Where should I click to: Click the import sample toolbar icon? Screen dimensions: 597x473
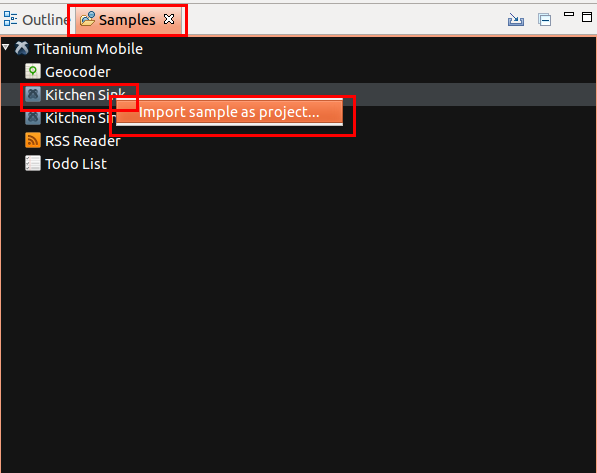[x=516, y=19]
